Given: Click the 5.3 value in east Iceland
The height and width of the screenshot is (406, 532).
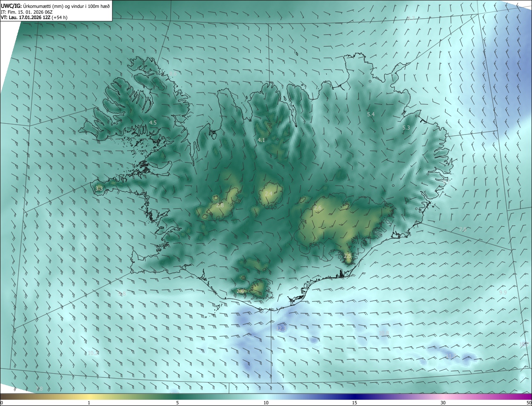Looking at the screenshot, I should 406,128.
